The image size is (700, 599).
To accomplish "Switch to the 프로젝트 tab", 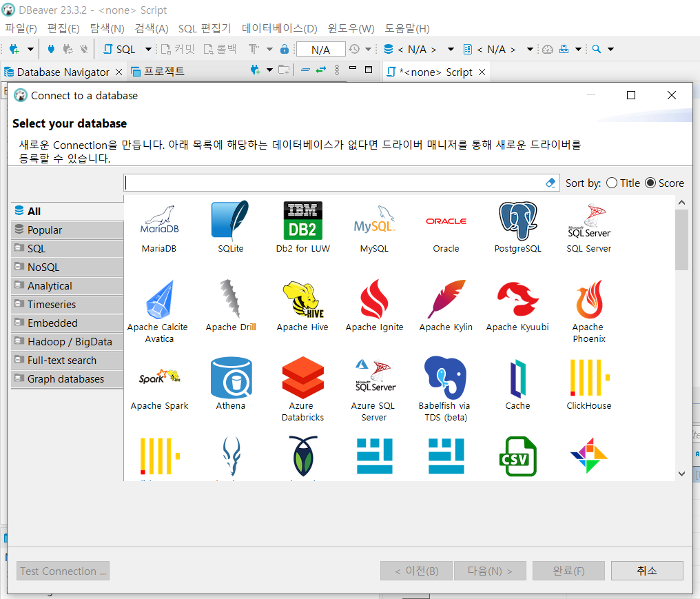I will (x=158, y=72).
